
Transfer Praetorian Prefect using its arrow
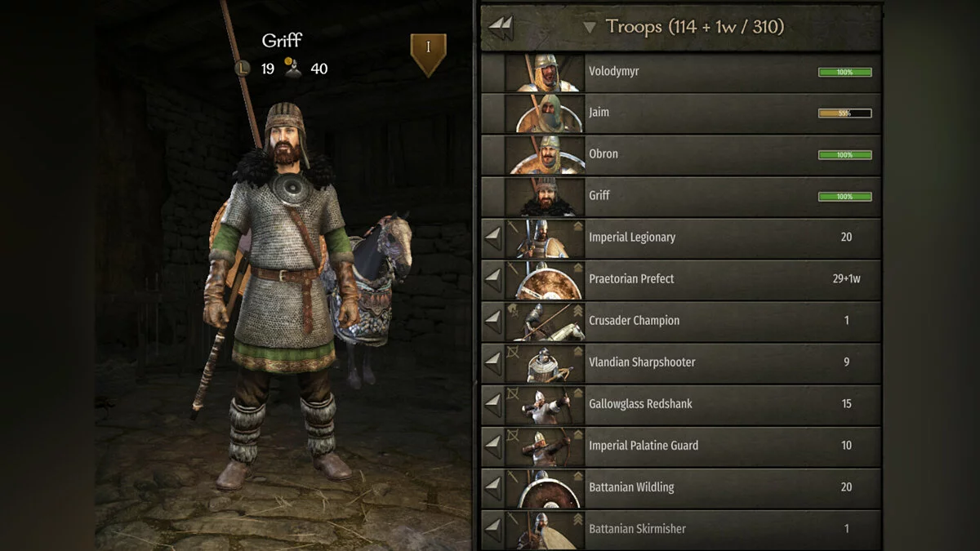click(493, 279)
